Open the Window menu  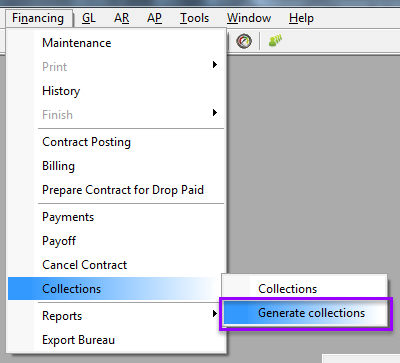(249, 18)
